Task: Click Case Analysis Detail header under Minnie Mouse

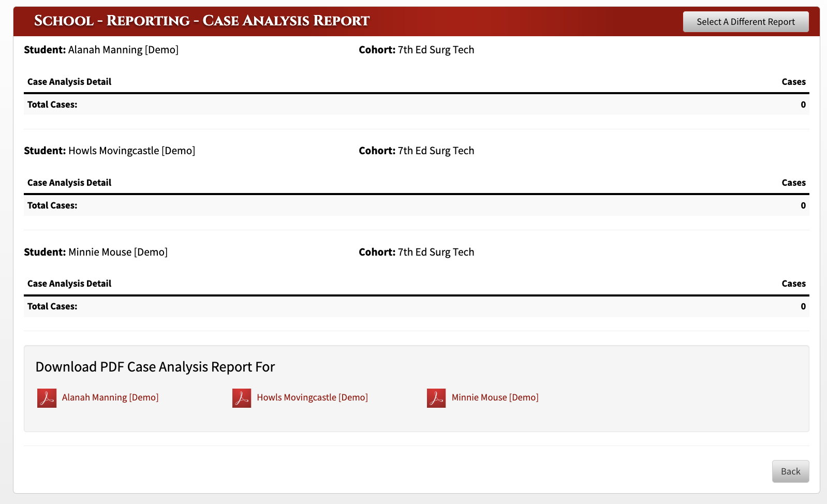Action: (69, 284)
